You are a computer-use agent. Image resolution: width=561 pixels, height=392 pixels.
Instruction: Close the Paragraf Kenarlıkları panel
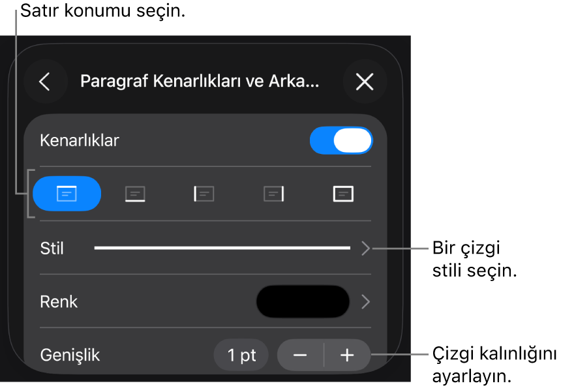tap(365, 82)
